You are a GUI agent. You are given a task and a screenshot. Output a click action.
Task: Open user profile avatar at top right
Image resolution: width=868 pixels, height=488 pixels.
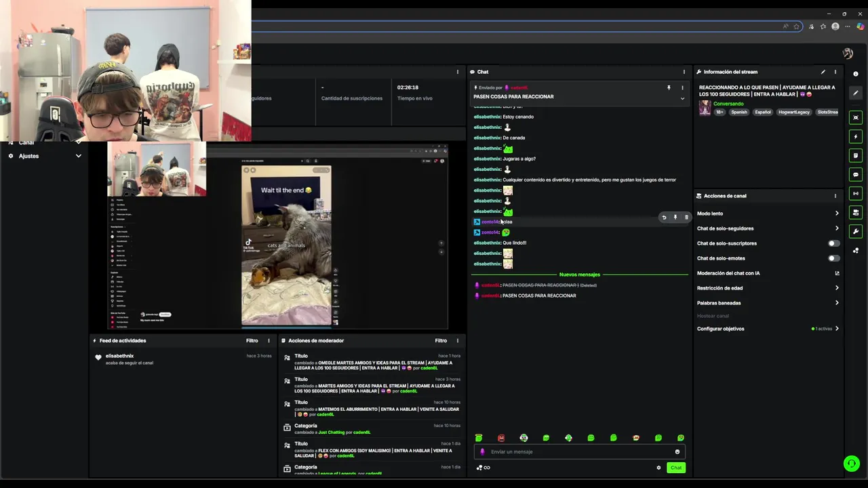[848, 54]
